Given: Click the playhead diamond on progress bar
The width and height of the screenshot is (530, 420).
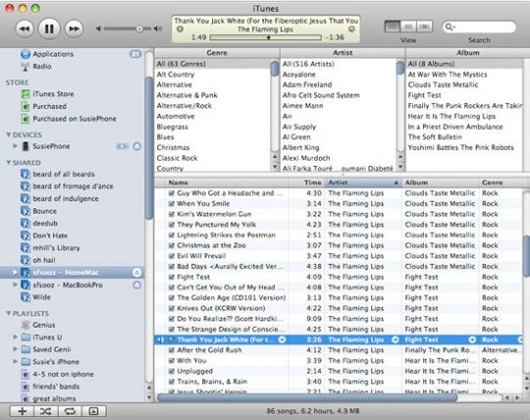Looking at the screenshot, I should coord(269,37).
